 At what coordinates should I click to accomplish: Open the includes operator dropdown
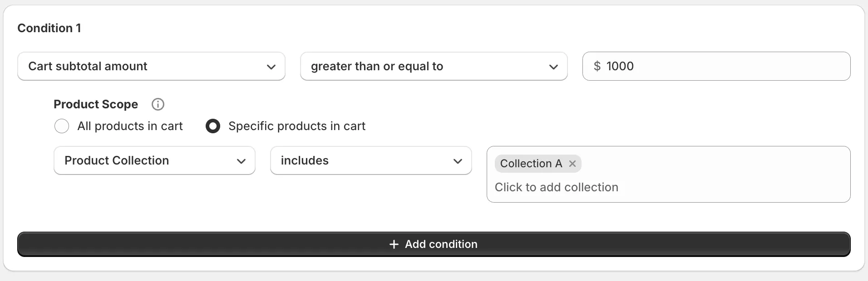tap(371, 160)
